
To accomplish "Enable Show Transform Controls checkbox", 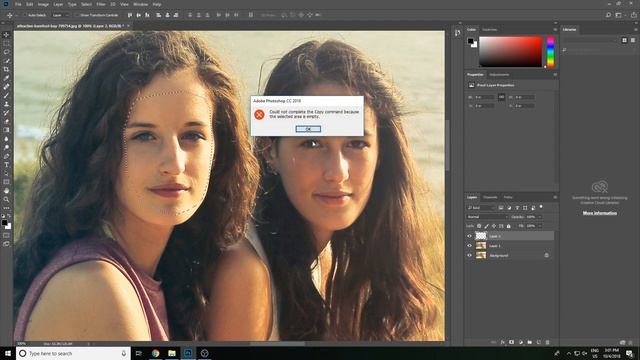I will [x=77, y=15].
